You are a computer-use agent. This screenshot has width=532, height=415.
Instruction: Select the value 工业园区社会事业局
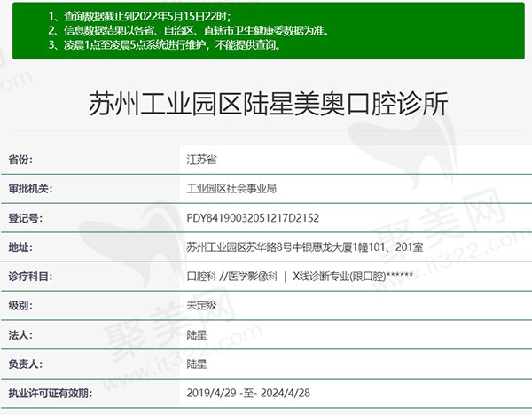click(x=231, y=189)
